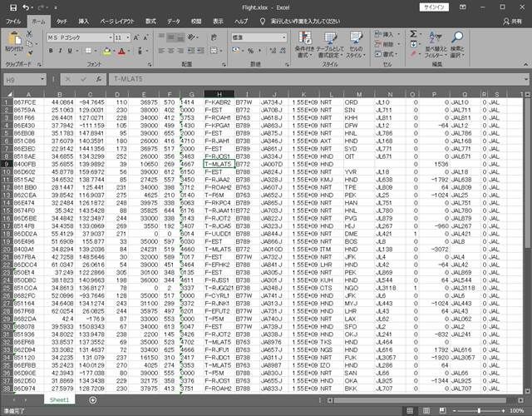The image size is (532, 416).
Task: Toggle align-left text alignment
Action: pyautogui.click(x=162, y=51)
